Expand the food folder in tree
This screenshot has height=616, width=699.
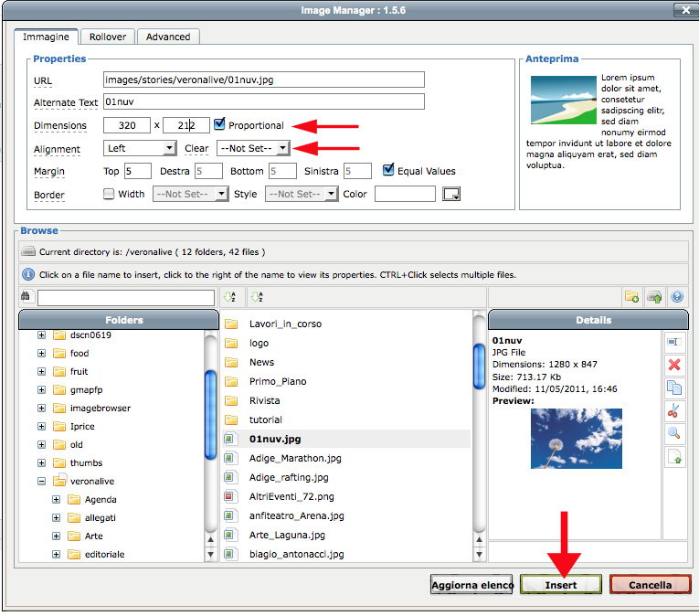coord(41,354)
